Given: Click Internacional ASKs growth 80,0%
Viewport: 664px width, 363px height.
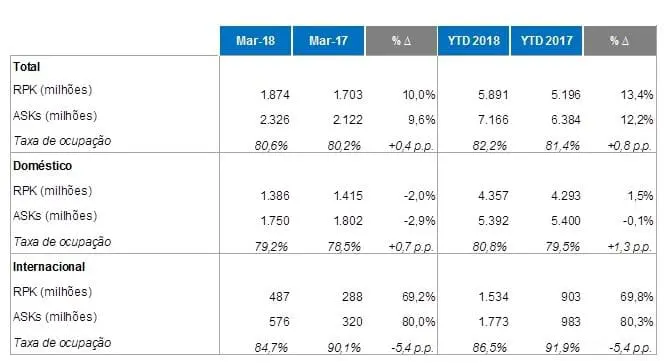Looking at the screenshot, I should [x=418, y=321].
